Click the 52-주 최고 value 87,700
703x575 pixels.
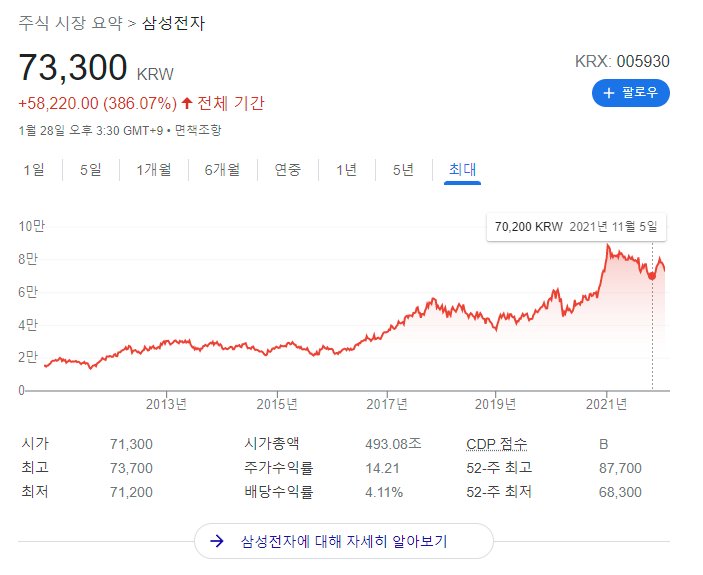[620, 468]
